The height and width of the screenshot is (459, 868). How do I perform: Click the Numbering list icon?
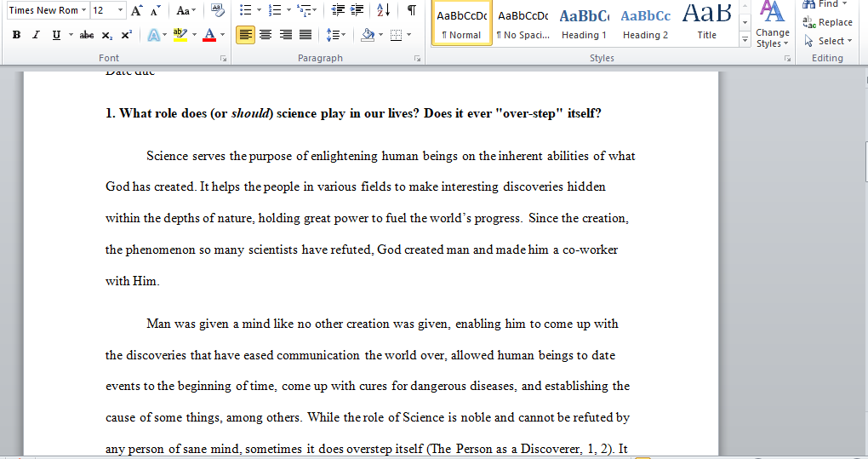tap(275, 10)
